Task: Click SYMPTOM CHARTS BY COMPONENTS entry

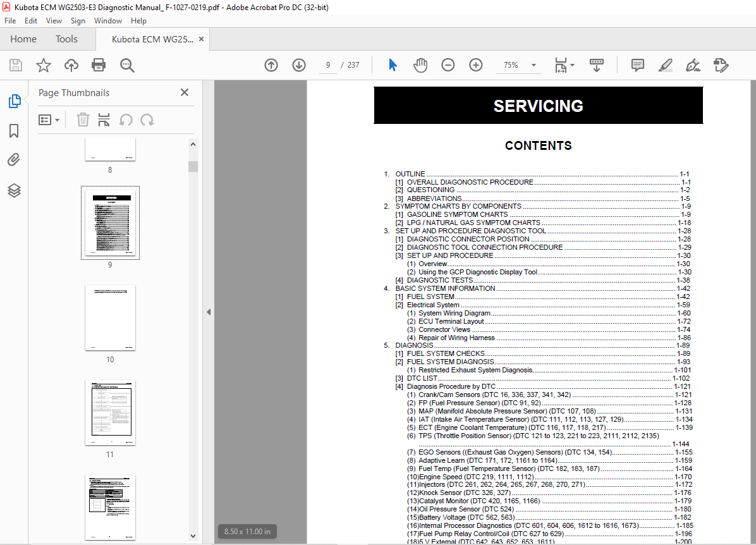Action: click(x=537, y=206)
